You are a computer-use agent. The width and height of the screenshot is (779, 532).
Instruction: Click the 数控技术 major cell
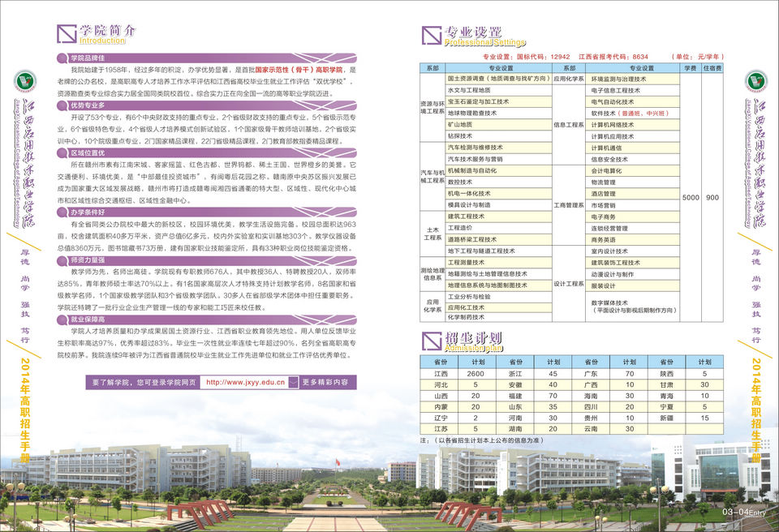click(498, 182)
